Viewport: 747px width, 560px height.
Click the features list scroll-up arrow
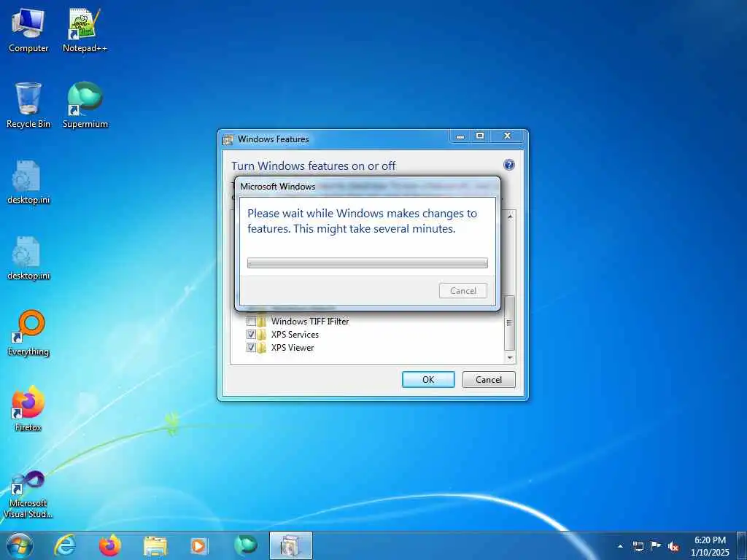pyautogui.click(x=510, y=217)
